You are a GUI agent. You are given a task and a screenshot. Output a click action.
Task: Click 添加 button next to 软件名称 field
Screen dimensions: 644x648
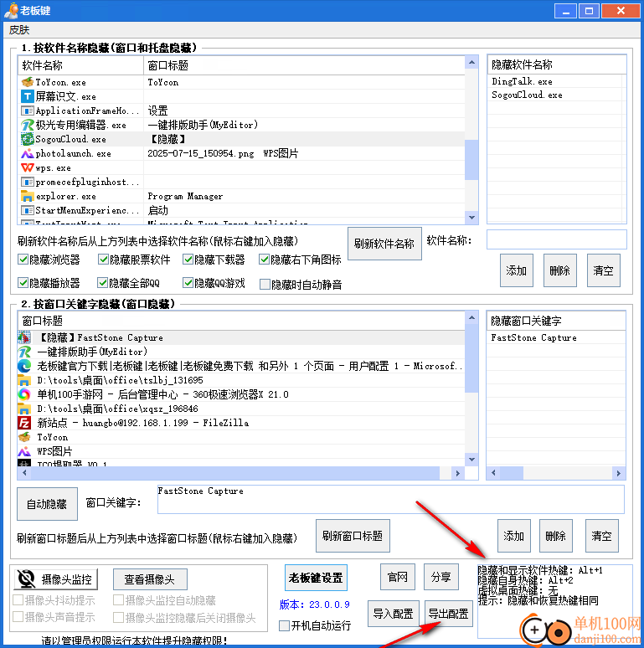516,270
